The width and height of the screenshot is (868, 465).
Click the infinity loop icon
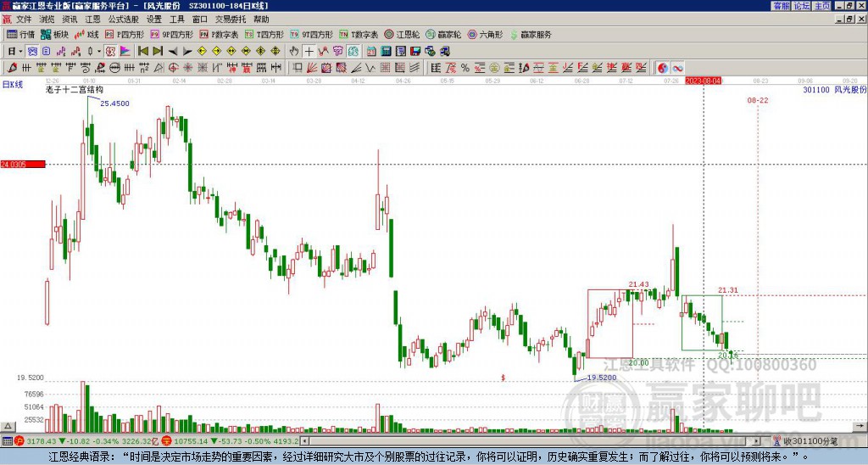[x=677, y=68]
